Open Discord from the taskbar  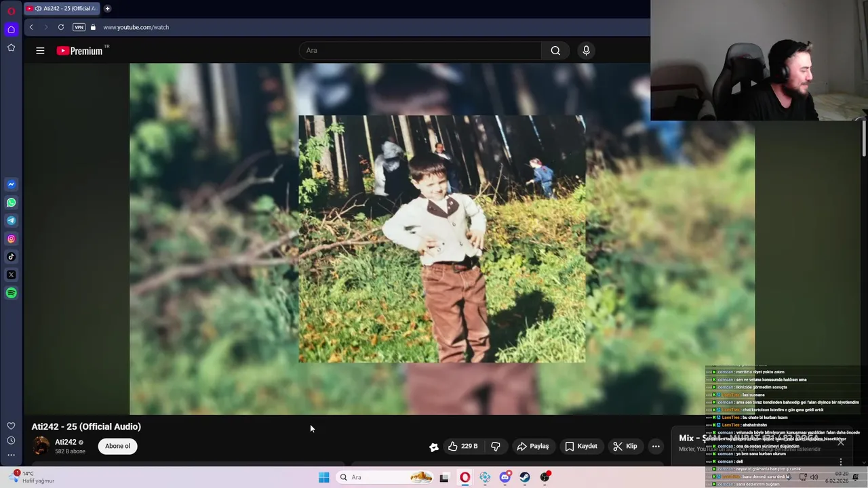click(x=505, y=477)
